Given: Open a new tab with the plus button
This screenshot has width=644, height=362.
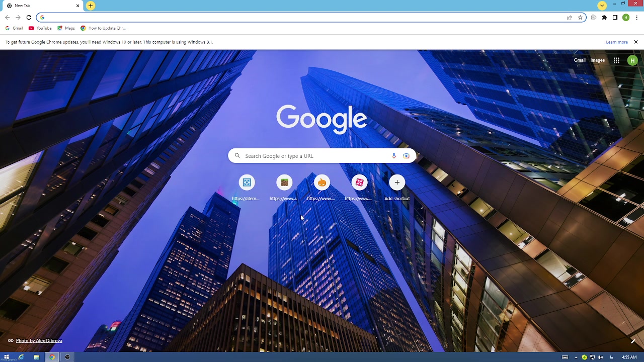Looking at the screenshot, I should 91,6.
